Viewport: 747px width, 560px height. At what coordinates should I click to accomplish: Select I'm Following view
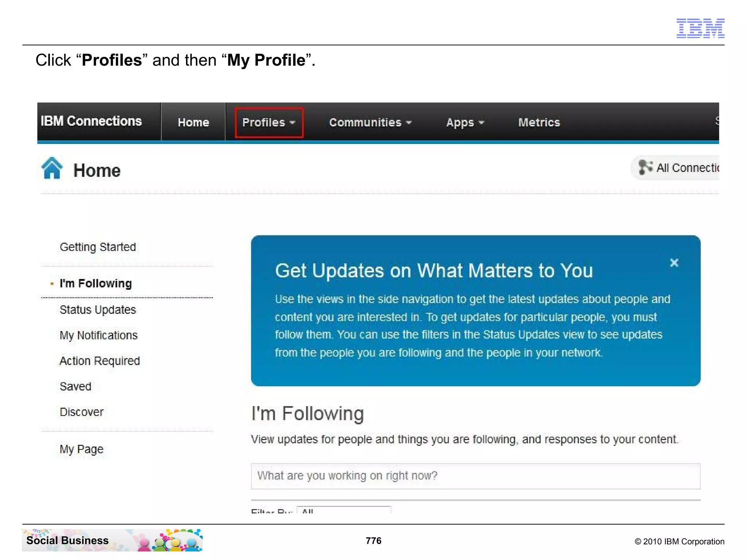point(96,283)
